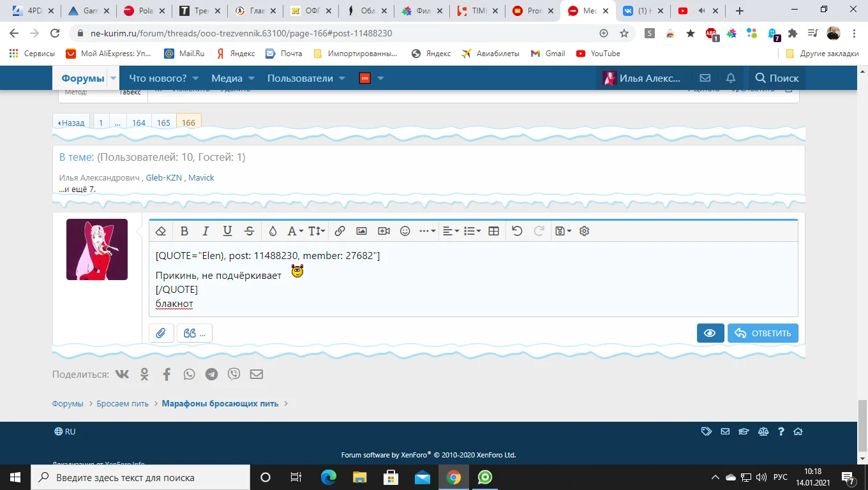Image resolution: width=868 pixels, height=490 pixels.
Task: Share thread via Telegram icon
Action: pos(211,375)
